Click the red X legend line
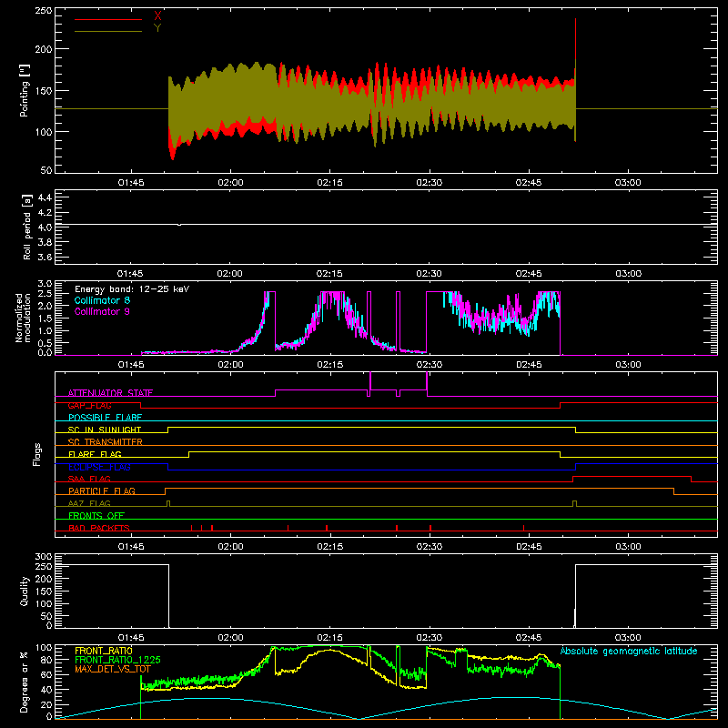This screenshot has height=728, width=728. pyautogui.click(x=108, y=19)
